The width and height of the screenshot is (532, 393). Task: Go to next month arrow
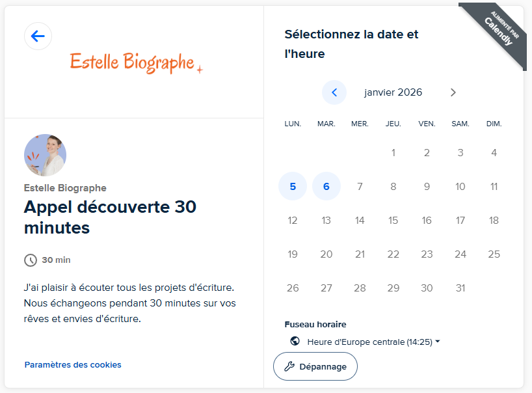[453, 92]
